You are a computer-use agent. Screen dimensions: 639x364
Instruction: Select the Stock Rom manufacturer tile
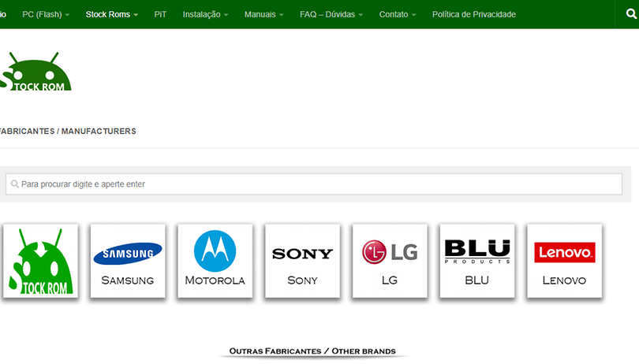click(x=40, y=261)
